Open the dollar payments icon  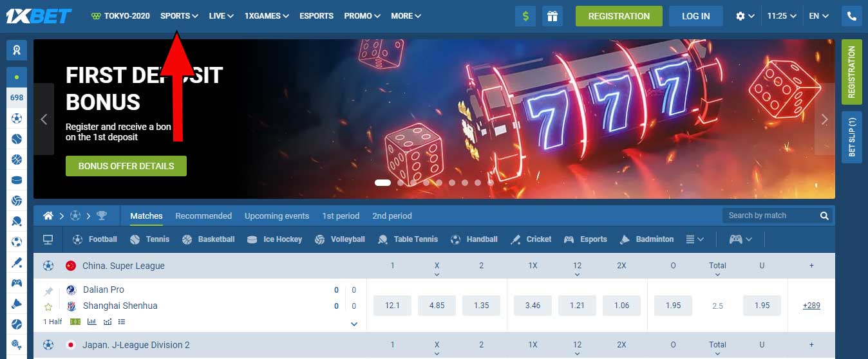(525, 16)
